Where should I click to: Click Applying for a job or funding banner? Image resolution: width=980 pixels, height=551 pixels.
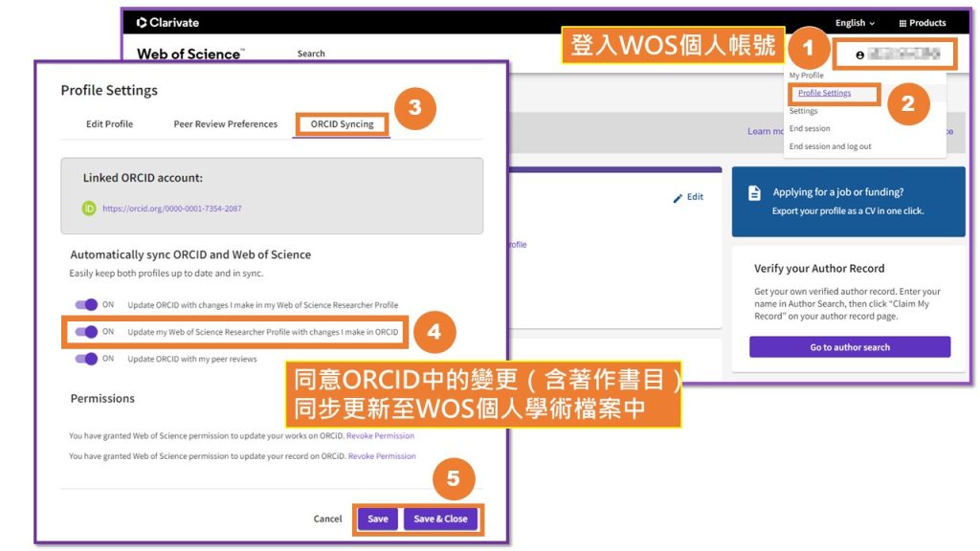point(848,201)
